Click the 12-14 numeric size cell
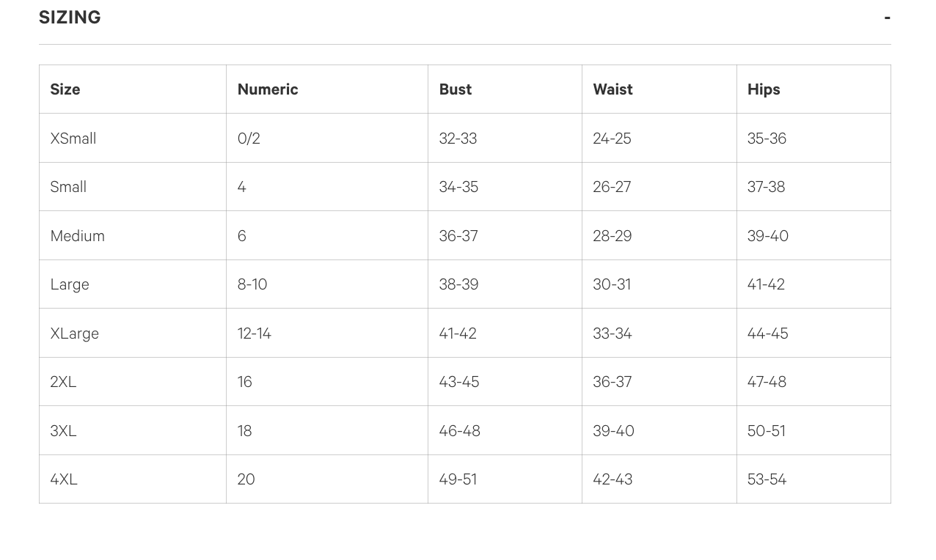Screen dimensions: 936x560 pos(255,334)
